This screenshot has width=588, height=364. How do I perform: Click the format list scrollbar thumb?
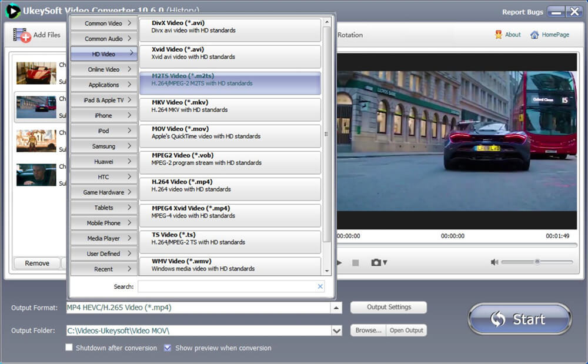[326, 134]
